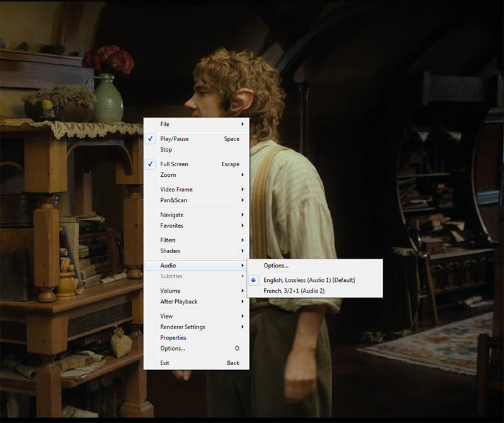Expand arrow next to Favorites
Screen dimensions: 504x423
243,225
